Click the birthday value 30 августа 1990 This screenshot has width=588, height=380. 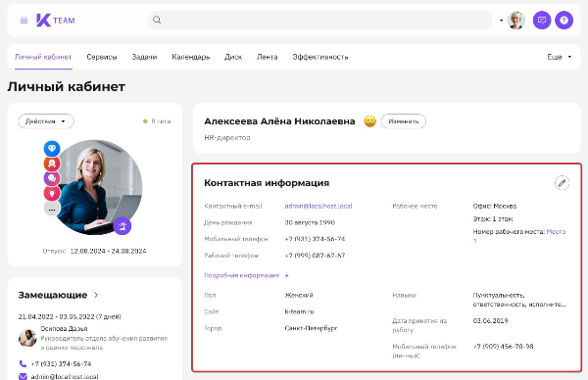tap(310, 222)
